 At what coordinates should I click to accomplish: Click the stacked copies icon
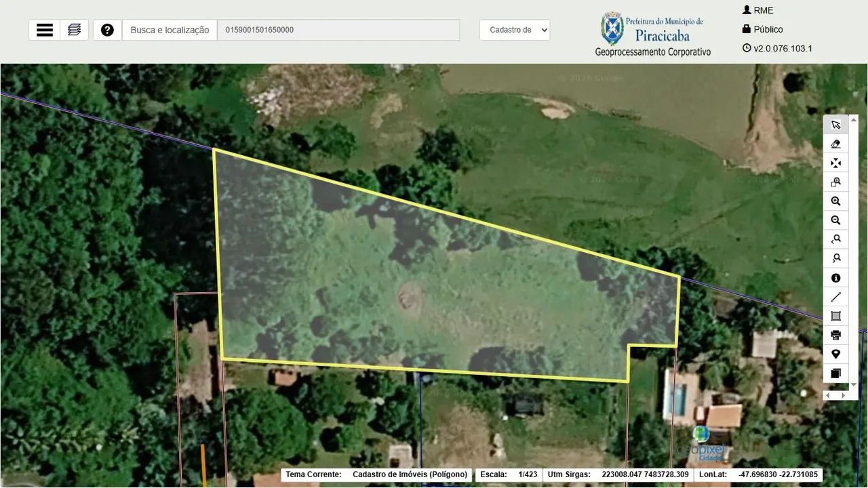click(x=835, y=373)
